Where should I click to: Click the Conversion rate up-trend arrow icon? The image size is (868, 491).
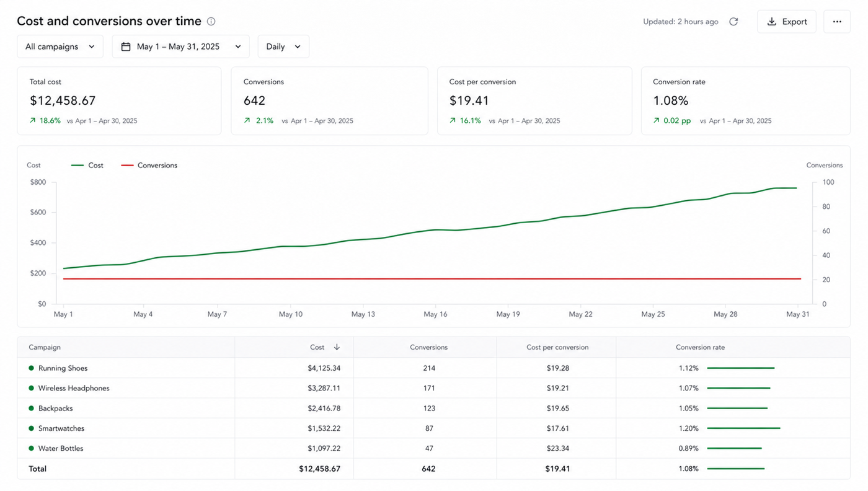coord(657,121)
